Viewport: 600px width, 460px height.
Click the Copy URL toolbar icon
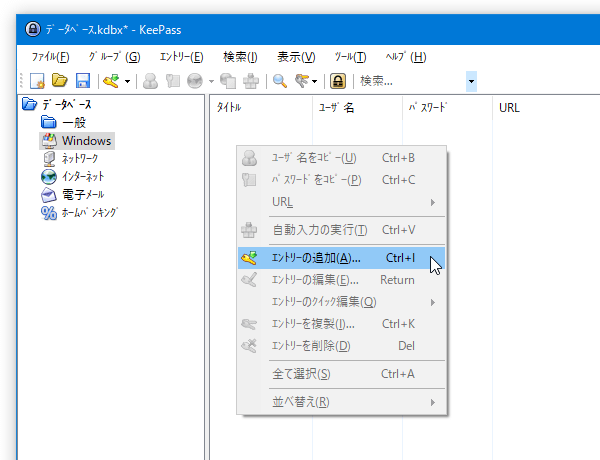[228, 81]
